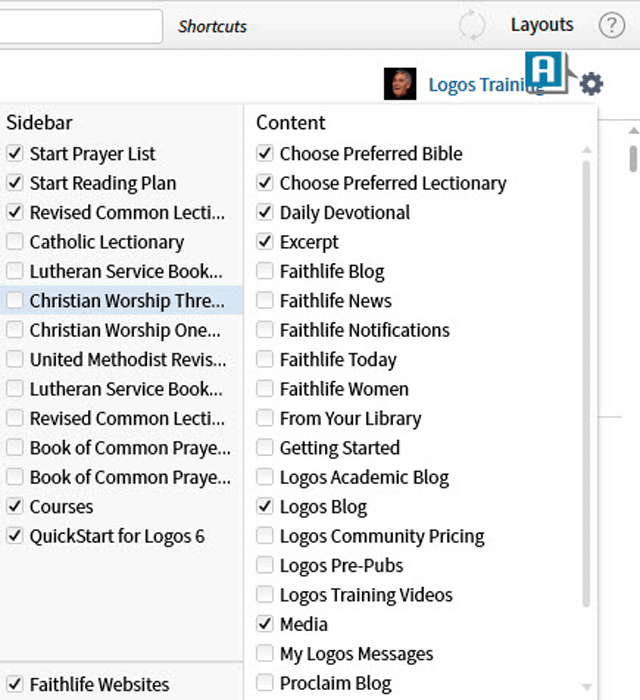Select the highlighted Christian Worship Three-Year row
The image size is (640, 700).
(x=125, y=301)
